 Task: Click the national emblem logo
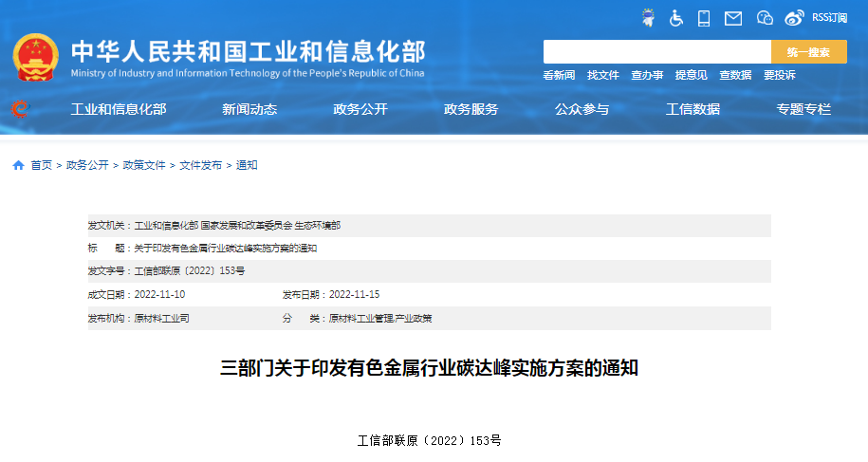pyautogui.click(x=35, y=58)
